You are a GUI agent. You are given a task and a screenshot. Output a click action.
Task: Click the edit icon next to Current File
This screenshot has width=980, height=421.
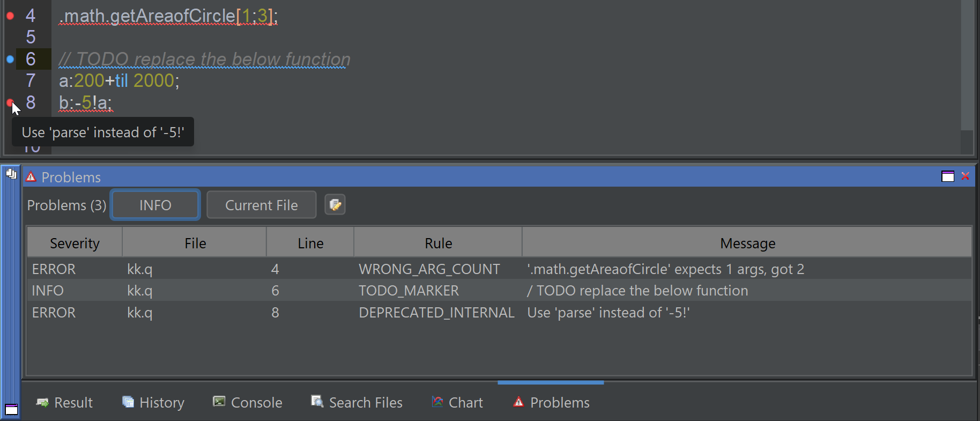(x=335, y=205)
